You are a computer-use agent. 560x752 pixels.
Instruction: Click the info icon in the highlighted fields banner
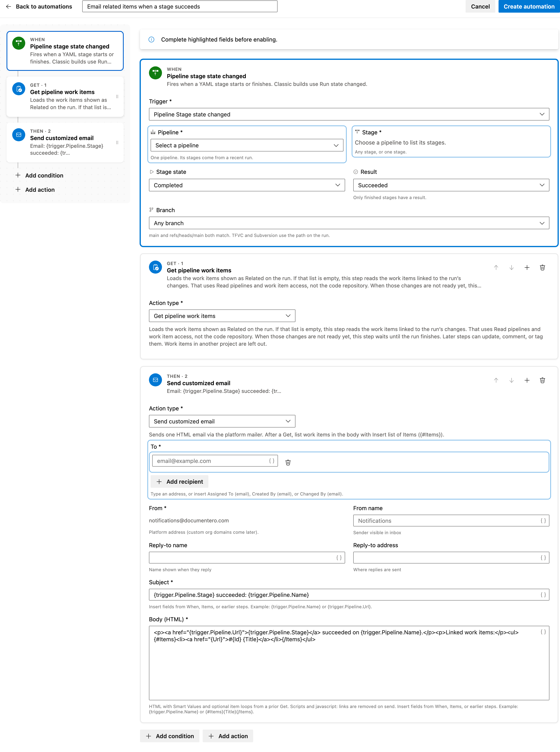point(152,40)
